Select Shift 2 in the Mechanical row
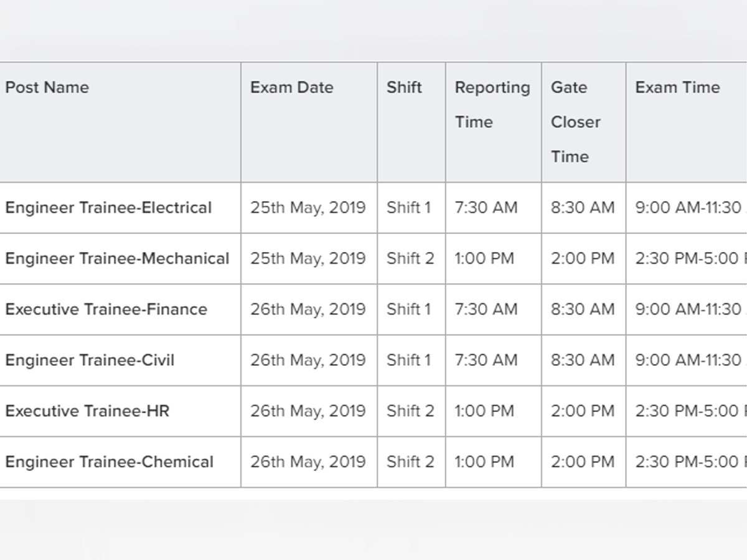This screenshot has height=560, width=747. 410,258
